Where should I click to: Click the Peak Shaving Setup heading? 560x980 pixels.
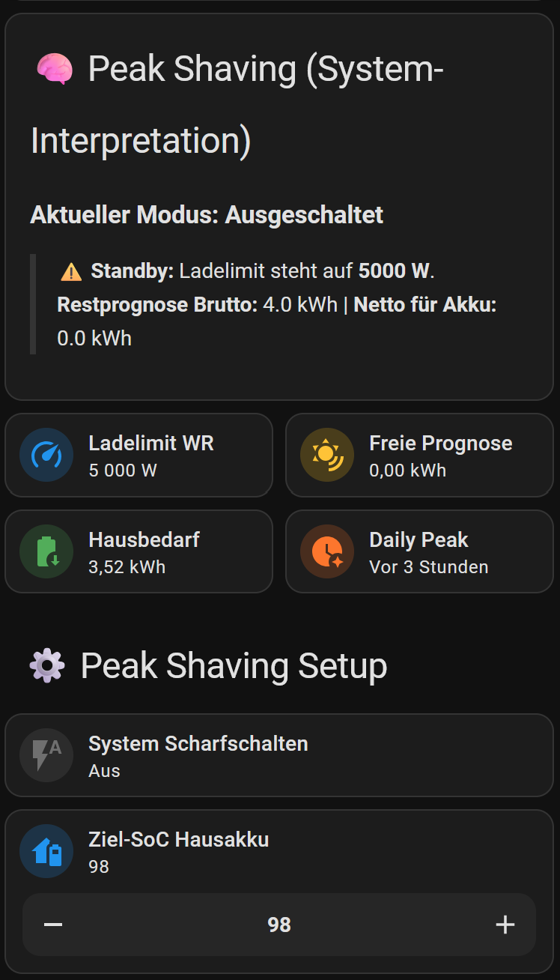pos(234,665)
